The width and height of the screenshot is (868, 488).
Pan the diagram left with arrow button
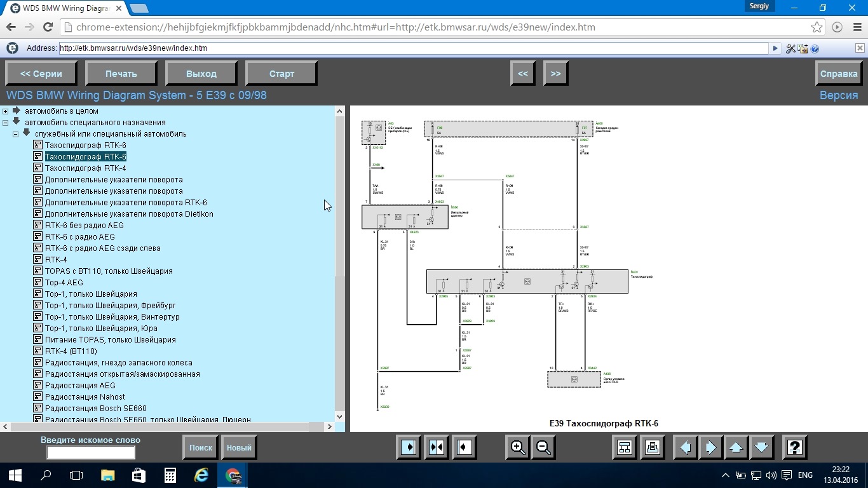[x=686, y=447]
